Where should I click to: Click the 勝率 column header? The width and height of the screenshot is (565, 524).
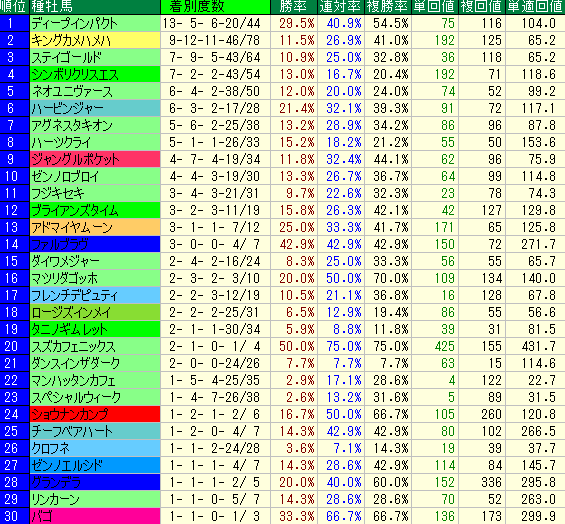point(294,7)
